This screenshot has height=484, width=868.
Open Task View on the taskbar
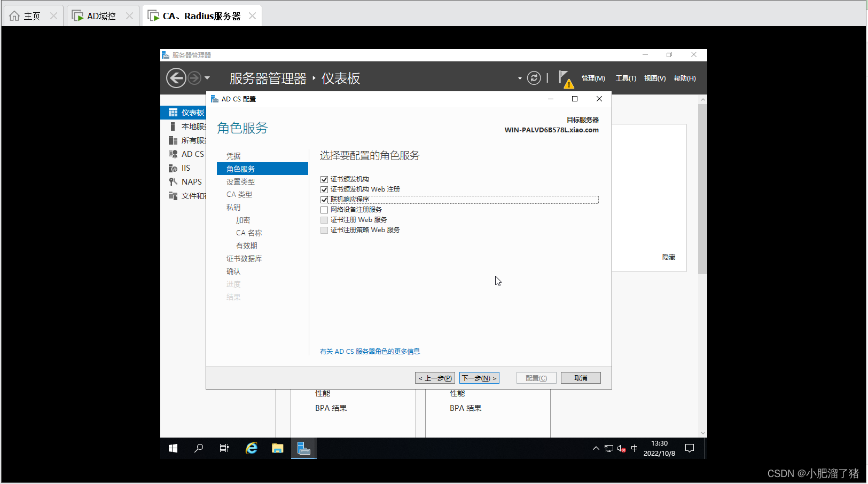pyautogui.click(x=224, y=448)
